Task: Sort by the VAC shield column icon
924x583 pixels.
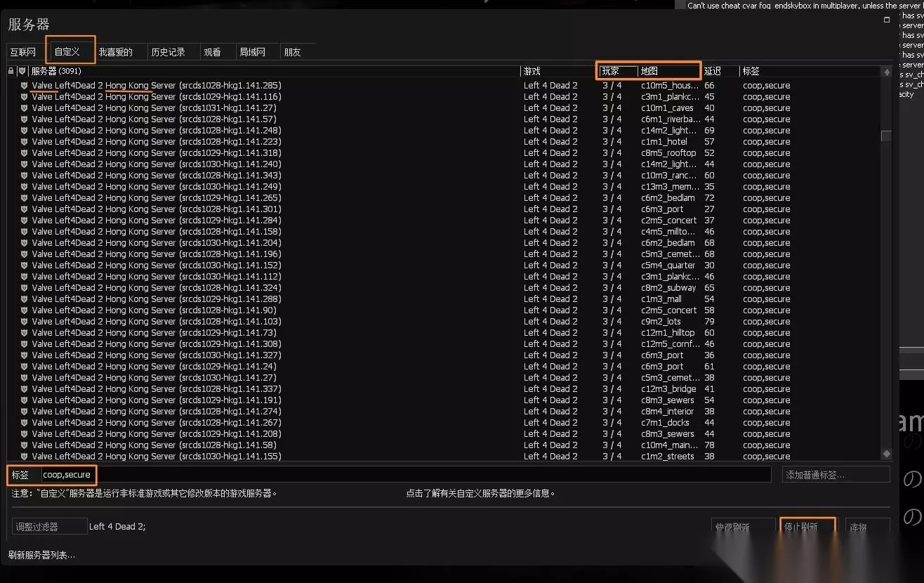Action: (22, 71)
